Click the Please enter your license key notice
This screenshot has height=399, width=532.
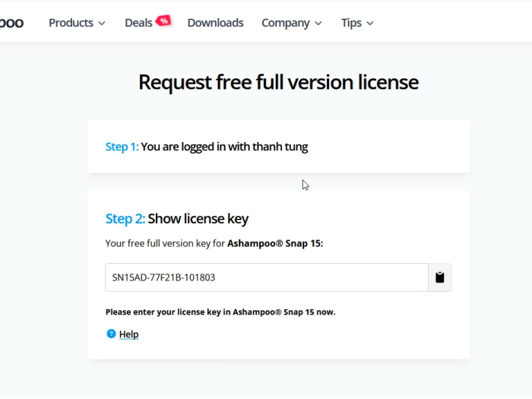[220, 312]
